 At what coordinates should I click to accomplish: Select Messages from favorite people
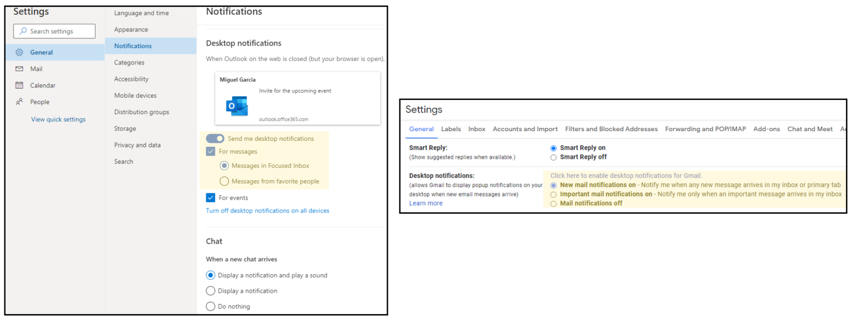(224, 181)
